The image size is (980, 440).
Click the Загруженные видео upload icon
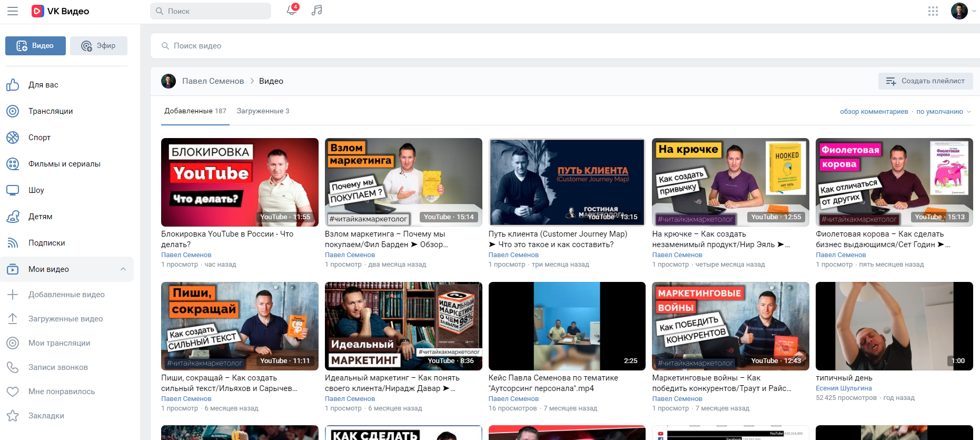[13, 319]
